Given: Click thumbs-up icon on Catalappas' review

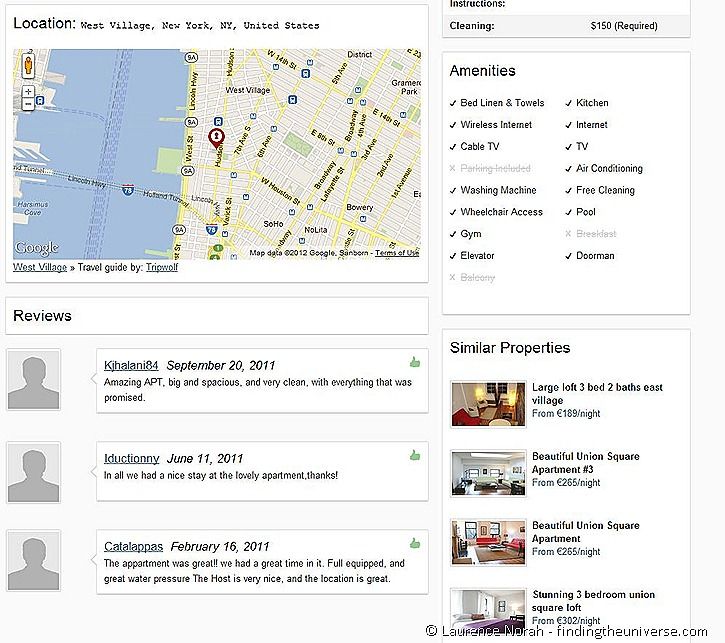Looking at the screenshot, I should coord(415,543).
